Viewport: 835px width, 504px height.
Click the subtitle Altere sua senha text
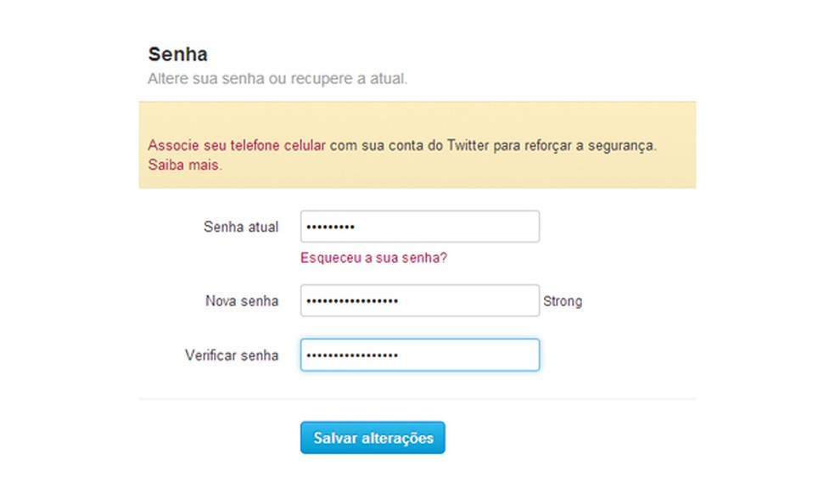278,78
